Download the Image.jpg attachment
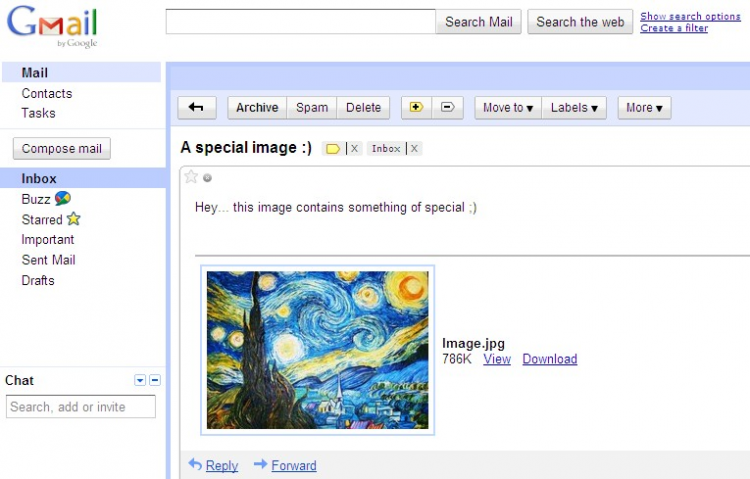The width and height of the screenshot is (750, 479). [550, 359]
